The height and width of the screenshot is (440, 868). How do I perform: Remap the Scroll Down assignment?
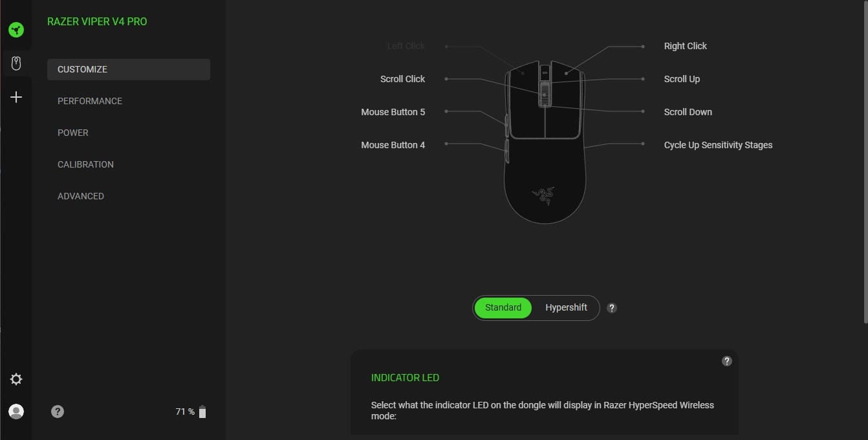coord(688,112)
